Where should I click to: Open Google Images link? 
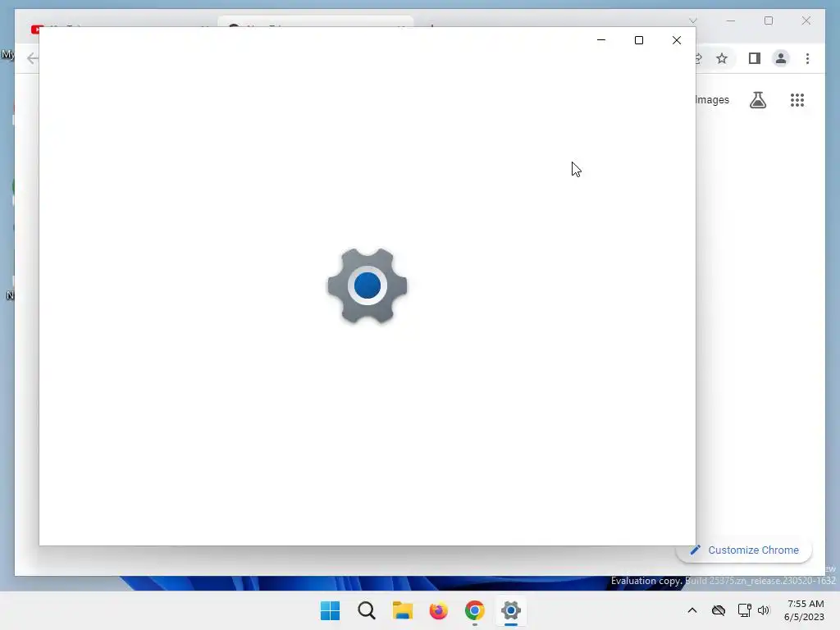tap(712, 100)
